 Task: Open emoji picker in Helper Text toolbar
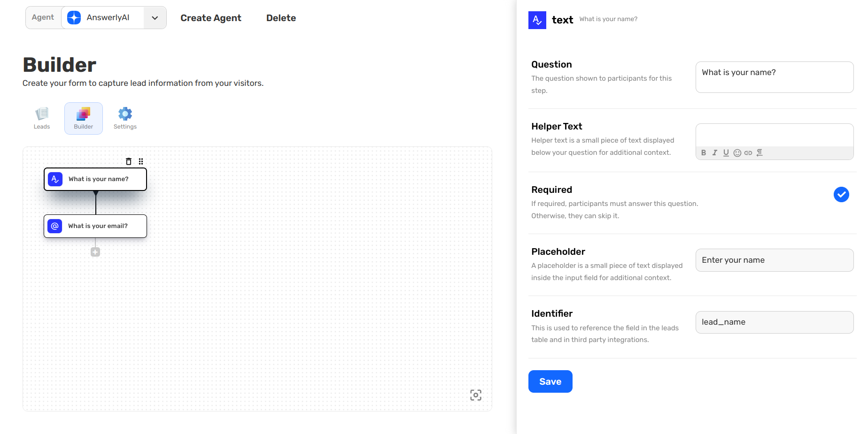click(737, 153)
